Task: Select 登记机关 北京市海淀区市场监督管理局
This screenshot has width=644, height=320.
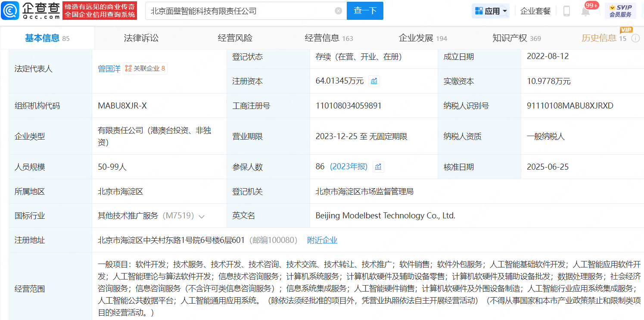Action: tap(364, 191)
